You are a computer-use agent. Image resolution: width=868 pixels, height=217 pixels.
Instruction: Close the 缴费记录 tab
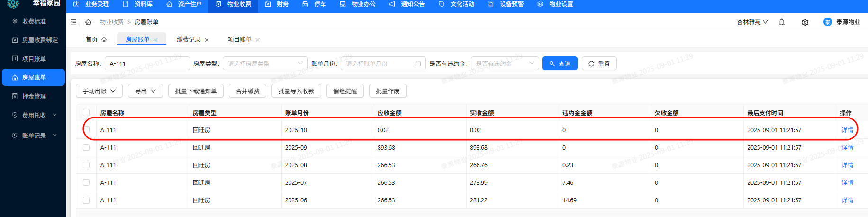[x=207, y=40]
